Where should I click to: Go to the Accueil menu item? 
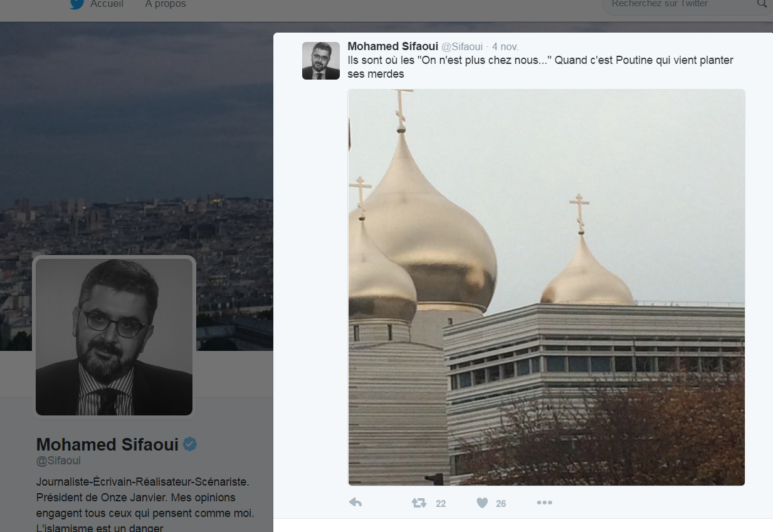(x=107, y=4)
